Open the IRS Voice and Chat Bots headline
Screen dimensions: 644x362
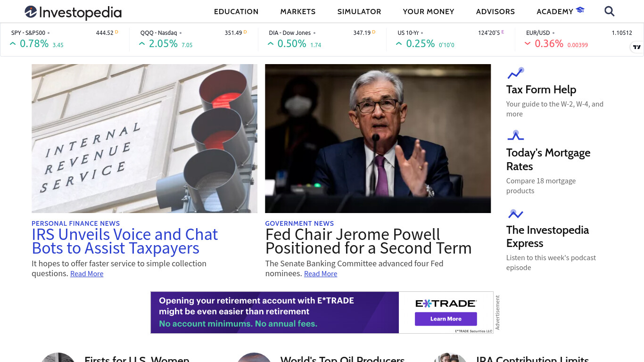[125, 241]
